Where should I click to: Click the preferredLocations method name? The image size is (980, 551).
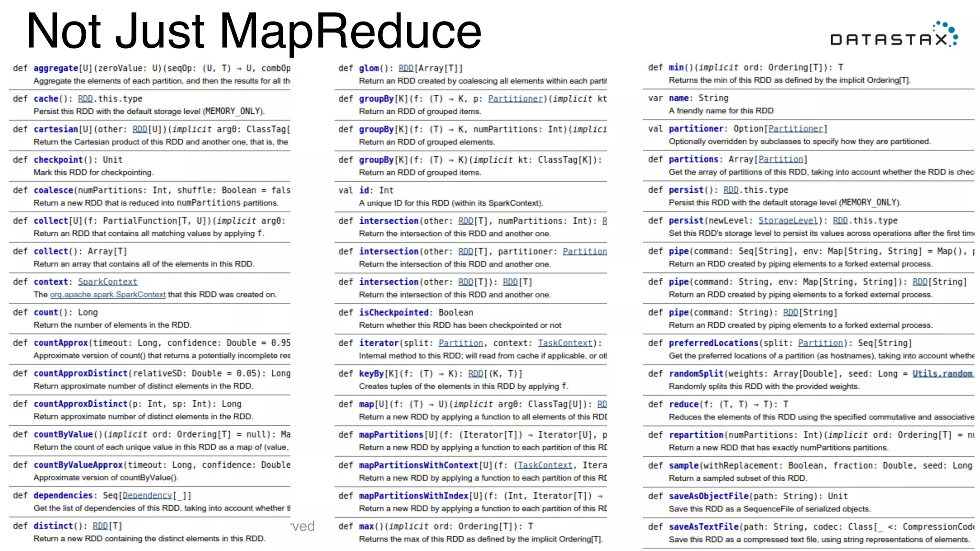[x=713, y=343]
